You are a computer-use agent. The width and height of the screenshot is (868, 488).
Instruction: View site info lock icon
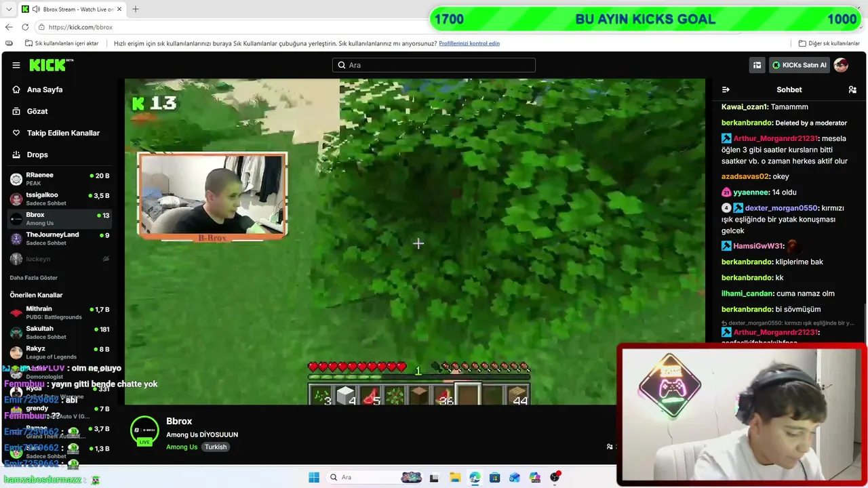tap(42, 27)
